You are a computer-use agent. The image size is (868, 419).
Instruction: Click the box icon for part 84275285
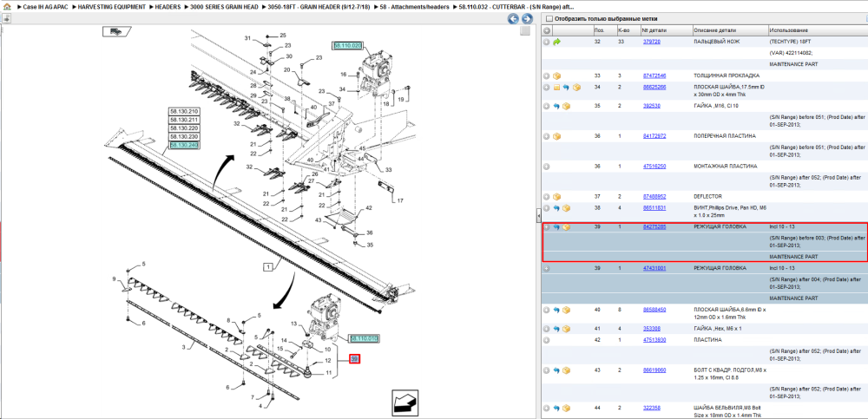click(x=566, y=227)
